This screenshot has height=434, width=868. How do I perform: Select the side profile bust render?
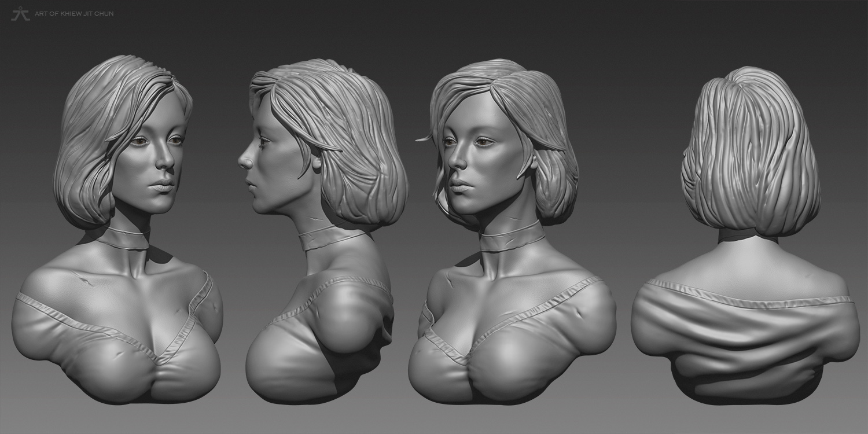click(324, 230)
